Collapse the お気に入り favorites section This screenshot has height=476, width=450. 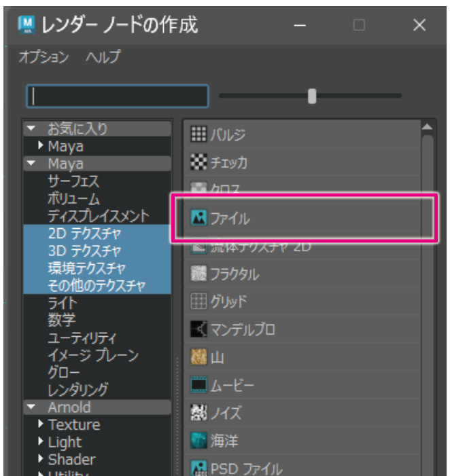point(31,128)
